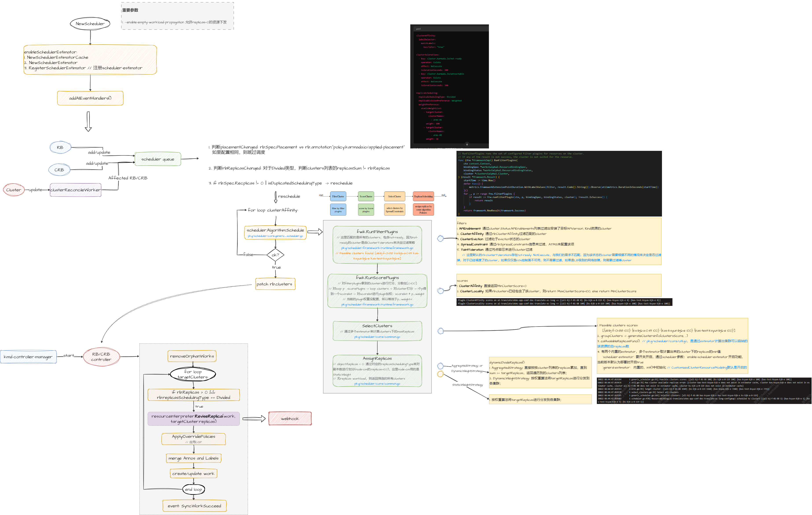Select the blue FilterCluster step box

pyautogui.click(x=338, y=196)
